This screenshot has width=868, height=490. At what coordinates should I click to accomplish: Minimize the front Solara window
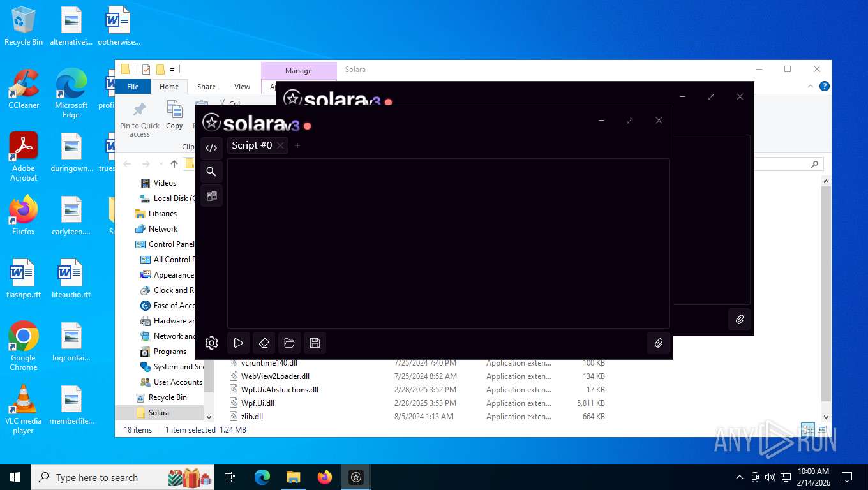point(601,120)
